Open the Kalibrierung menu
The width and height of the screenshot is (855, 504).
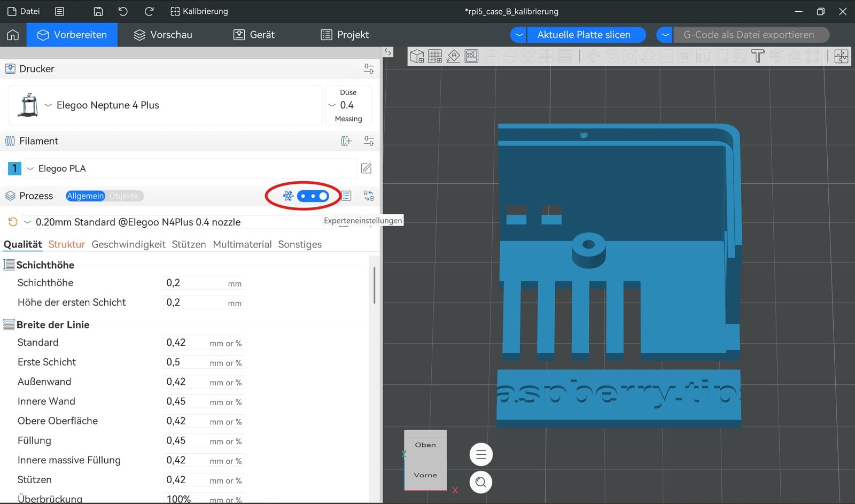[x=199, y=11]
